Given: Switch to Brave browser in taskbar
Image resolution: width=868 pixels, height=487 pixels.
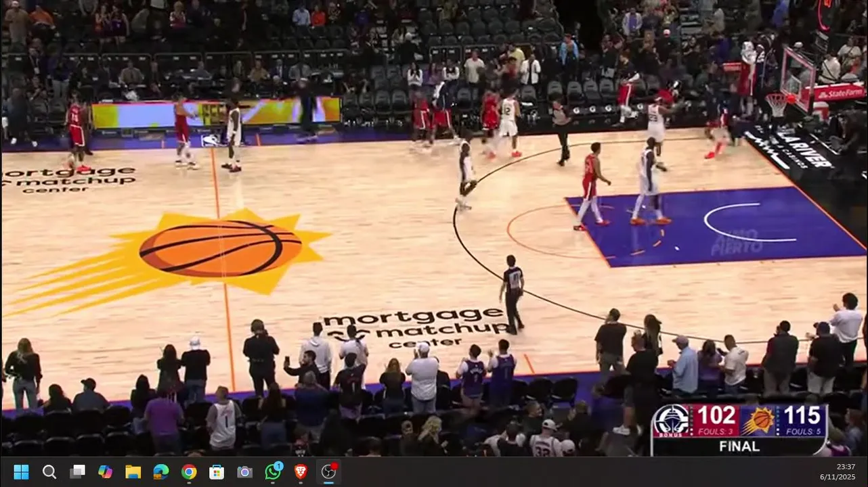Looking at the screenshot, I should (x=301, y=471).
